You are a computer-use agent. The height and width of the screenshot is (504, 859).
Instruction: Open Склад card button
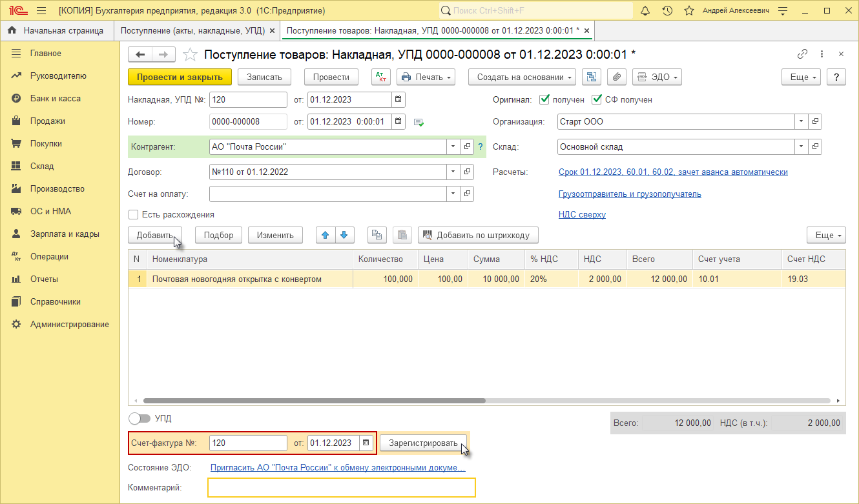816,146
